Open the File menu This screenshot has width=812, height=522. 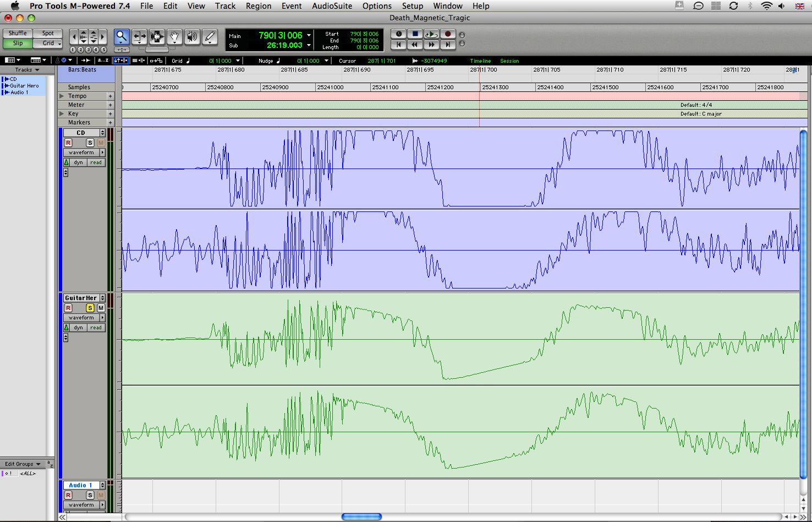146,6
